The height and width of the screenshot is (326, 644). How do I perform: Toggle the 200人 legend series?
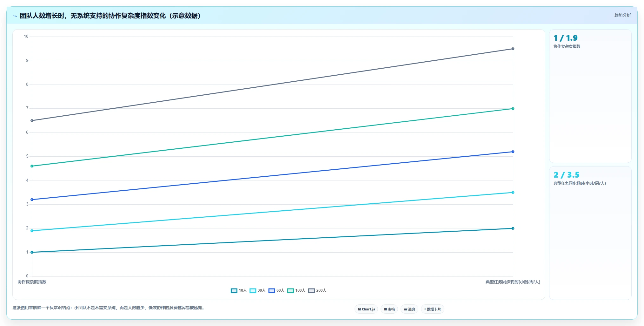(x=317, y=290)
